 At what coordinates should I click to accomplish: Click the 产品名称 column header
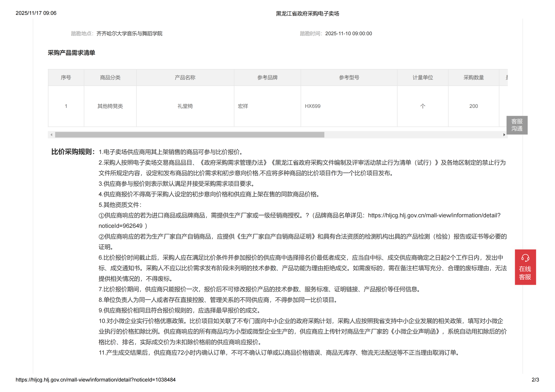(185, 78)
